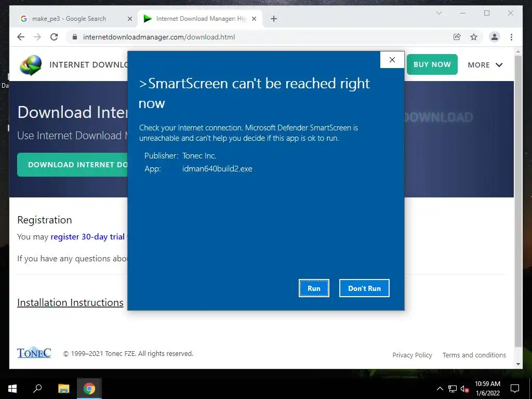Click the Tonec Inc. publisher text
This screenshot has width=532, height=399.
[x=199, y=156]
